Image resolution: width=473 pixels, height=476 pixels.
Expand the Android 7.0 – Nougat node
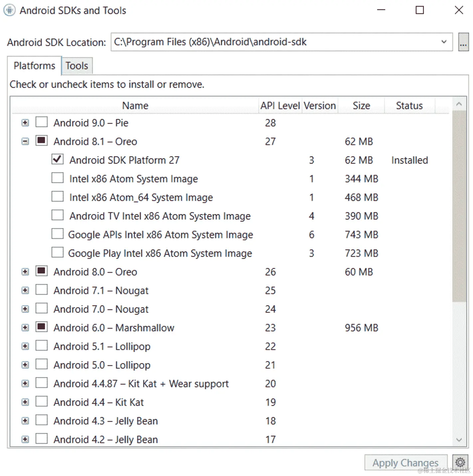tap(25, 309)
